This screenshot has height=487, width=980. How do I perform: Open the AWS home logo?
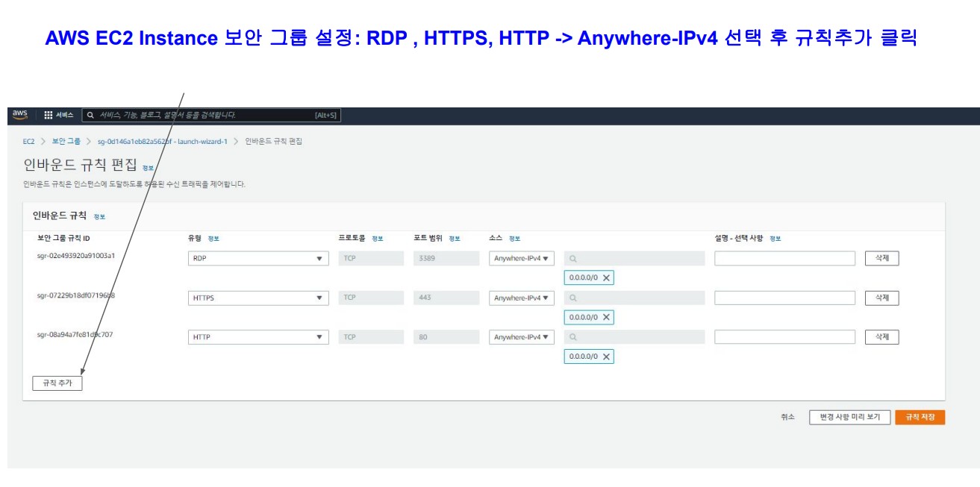[x=20, y=115]
